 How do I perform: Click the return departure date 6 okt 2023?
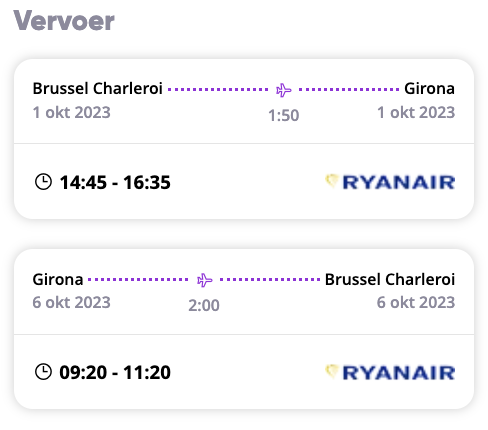pos(71,303)
